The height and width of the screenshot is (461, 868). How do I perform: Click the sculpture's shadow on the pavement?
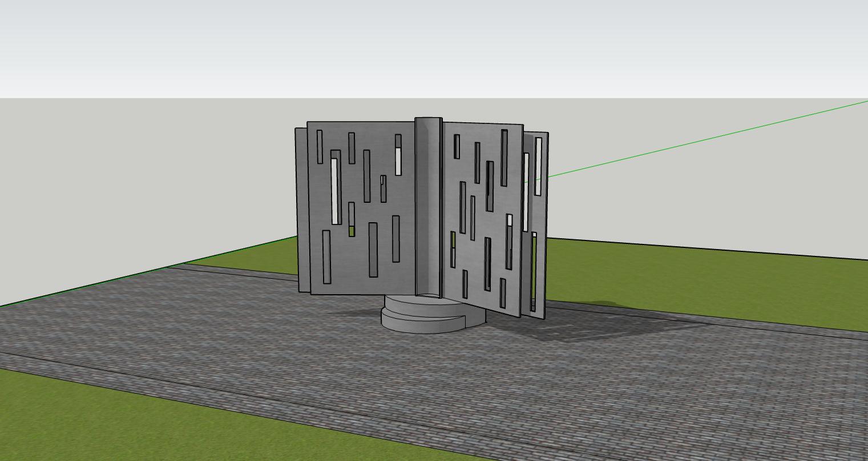point(571,326)
